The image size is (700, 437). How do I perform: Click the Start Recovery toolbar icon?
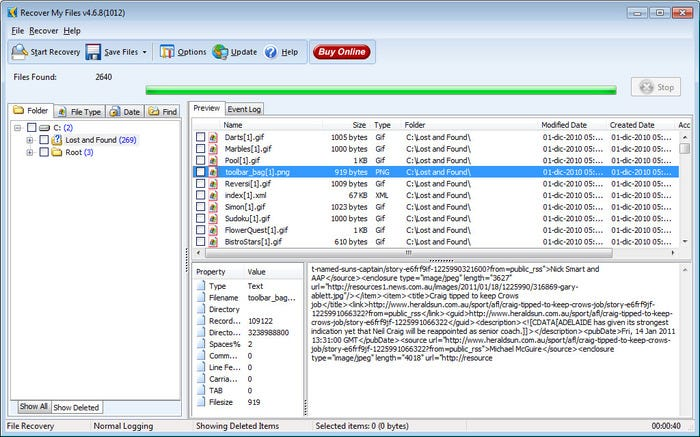click(20, 52)
